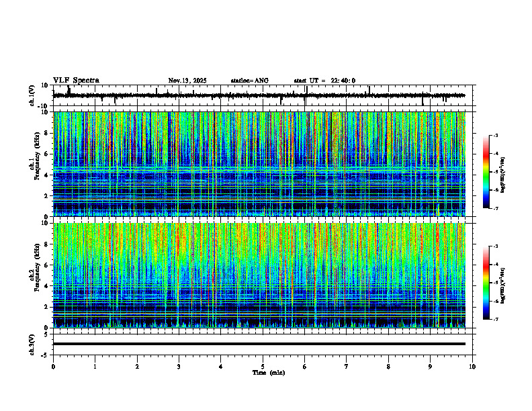Click the ch.1 colorbar log(PSD) units label
The height and width of the screenshot is (411, 532).
(x=503, y=175)
